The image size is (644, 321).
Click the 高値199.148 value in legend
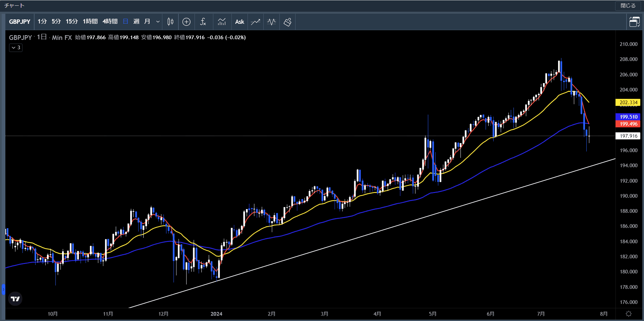[123, 38]
